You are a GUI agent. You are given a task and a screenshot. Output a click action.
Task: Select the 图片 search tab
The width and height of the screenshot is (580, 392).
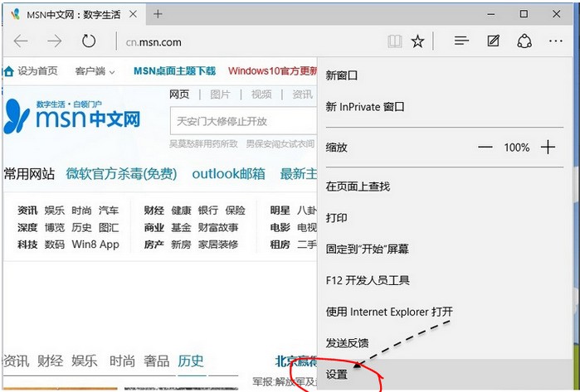(x=220, y=94)
